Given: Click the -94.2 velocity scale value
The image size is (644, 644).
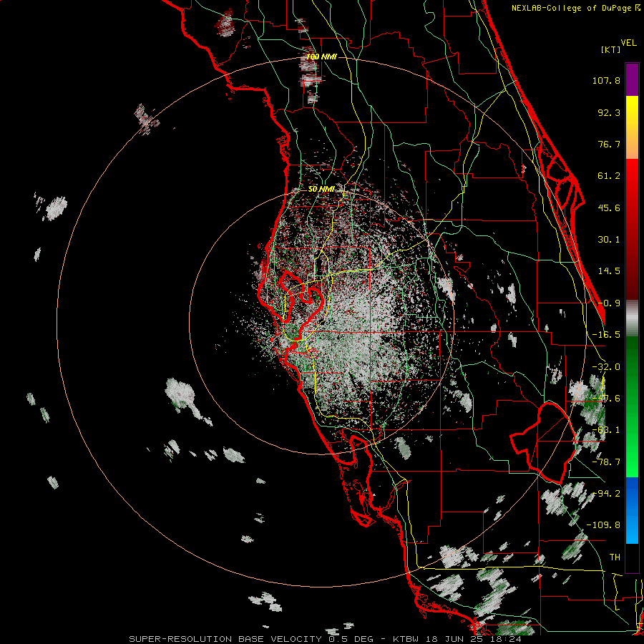Looking at the screenshot, I should click(x=606, y=494).
